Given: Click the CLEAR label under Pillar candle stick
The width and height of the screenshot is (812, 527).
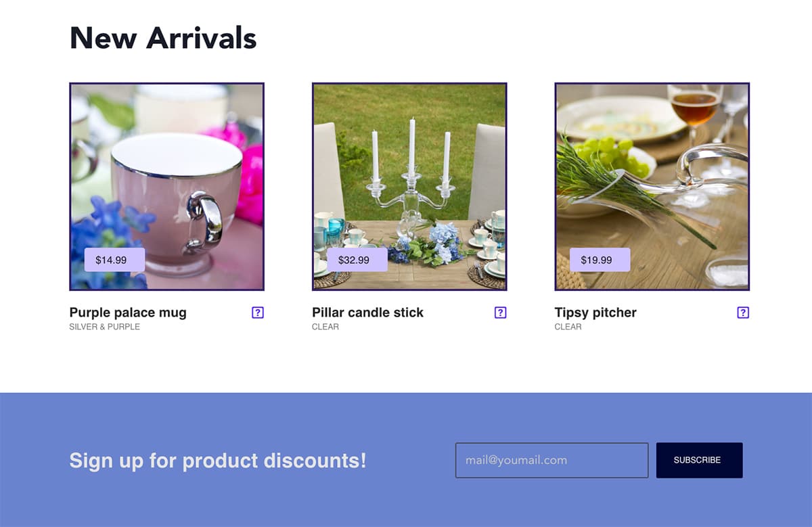Looking at the screenshot, I should point(325,327).
